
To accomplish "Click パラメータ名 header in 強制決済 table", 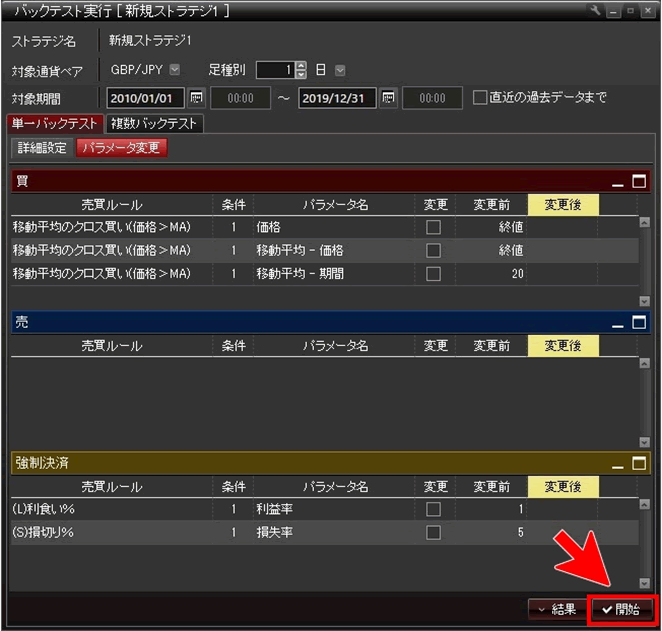I will coord(335,487).
